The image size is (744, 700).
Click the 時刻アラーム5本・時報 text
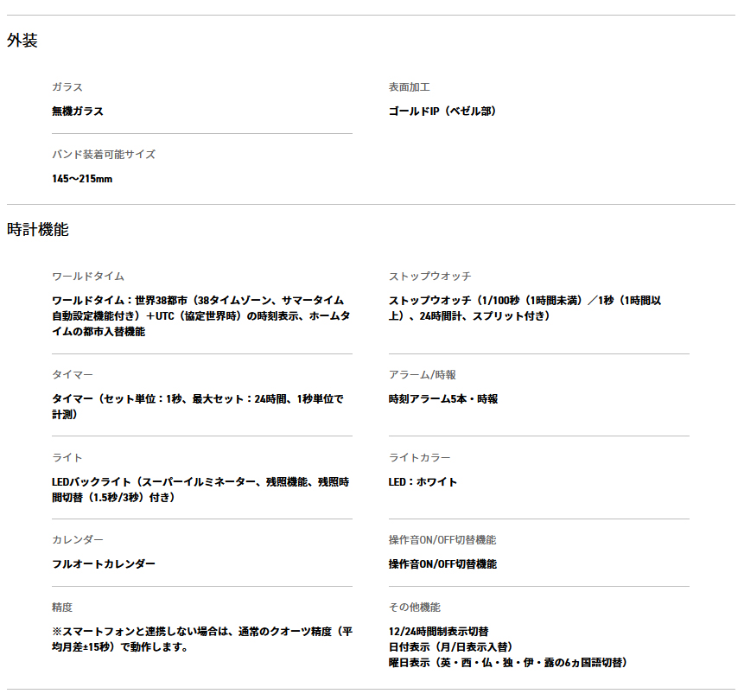click(x=443, y=399)
